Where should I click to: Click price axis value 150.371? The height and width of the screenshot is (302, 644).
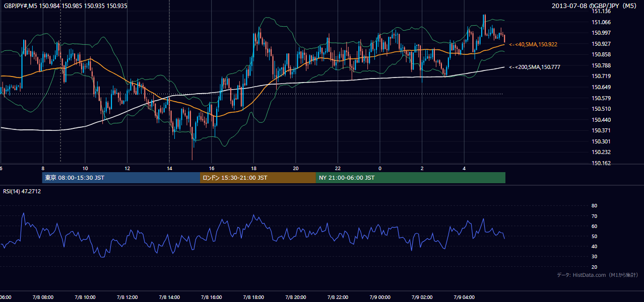point(601,130)
